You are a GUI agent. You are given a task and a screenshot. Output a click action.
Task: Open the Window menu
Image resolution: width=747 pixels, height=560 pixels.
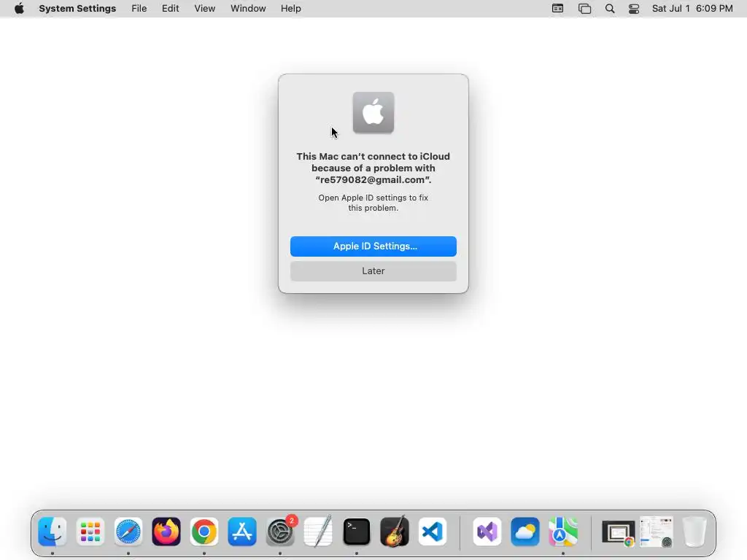pos(248,8)
